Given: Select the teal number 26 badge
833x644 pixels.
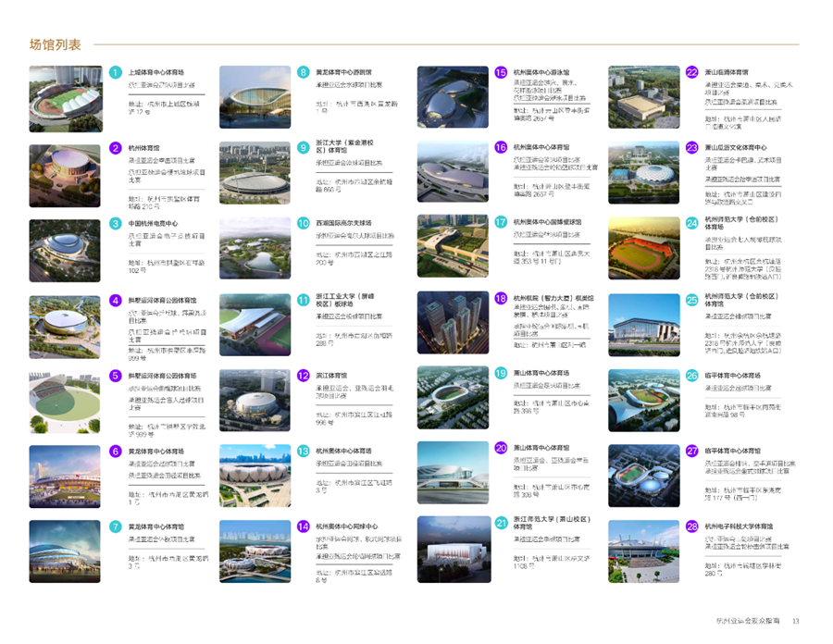Looking at the screenshot, I should tap(691, 376).
